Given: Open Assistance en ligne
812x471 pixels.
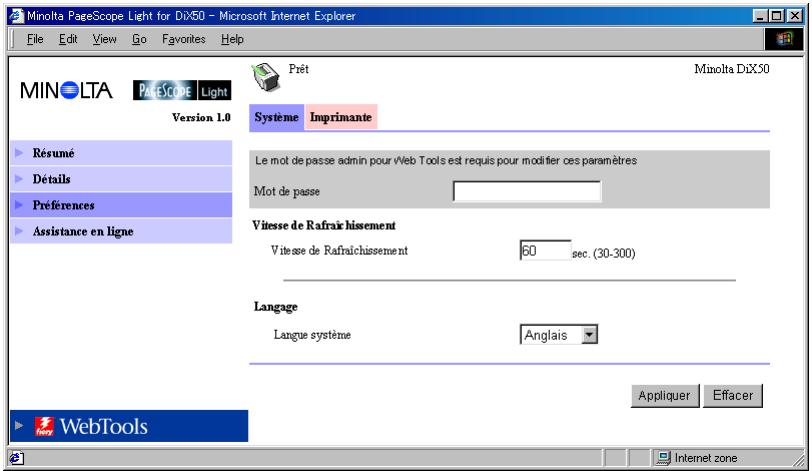Looking at the screenshot, I should click(x=121, y=231).
